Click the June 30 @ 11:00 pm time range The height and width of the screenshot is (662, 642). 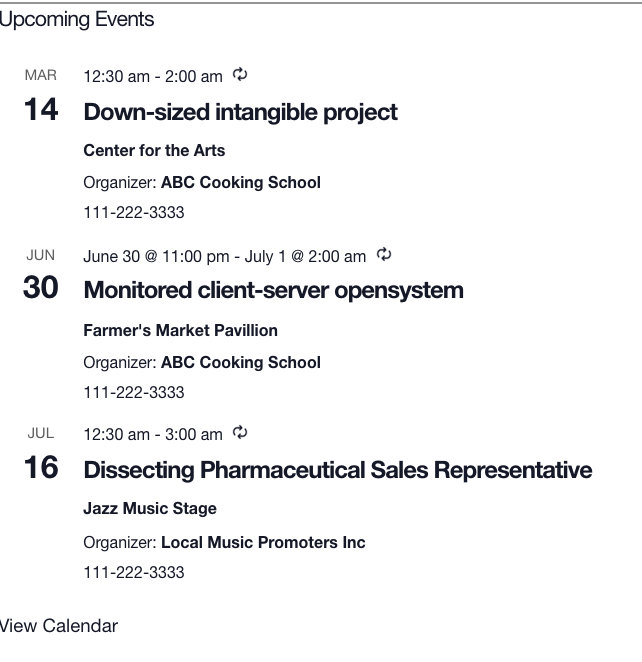(x=224, y=256)
